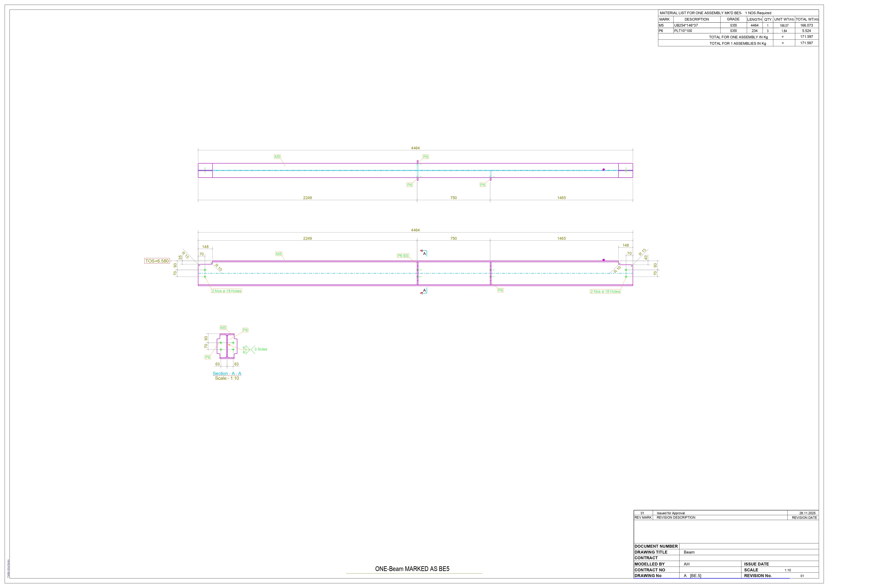Click the 166.073 total weight cell

click(806, 25)
